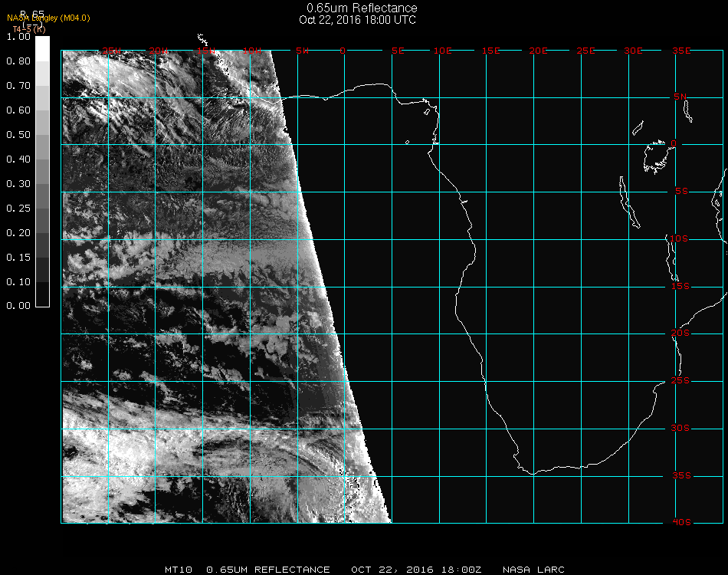This screenshot has height=575, width=728.
Task: Click the 0.80 value on the reflectance scale
Action: (18, 61)
